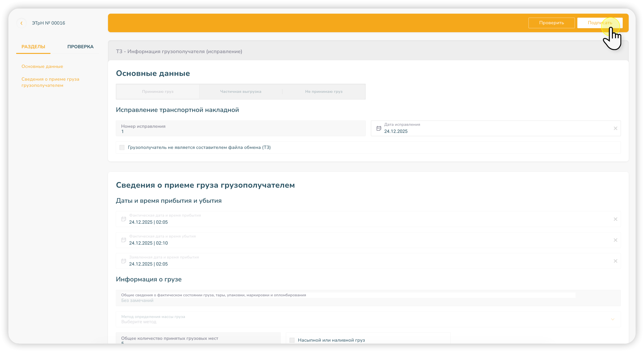Click the back arrow next to ЭТрН № 00016
Viewport: 644px width, 352px height.
click(x=21, y=23)
